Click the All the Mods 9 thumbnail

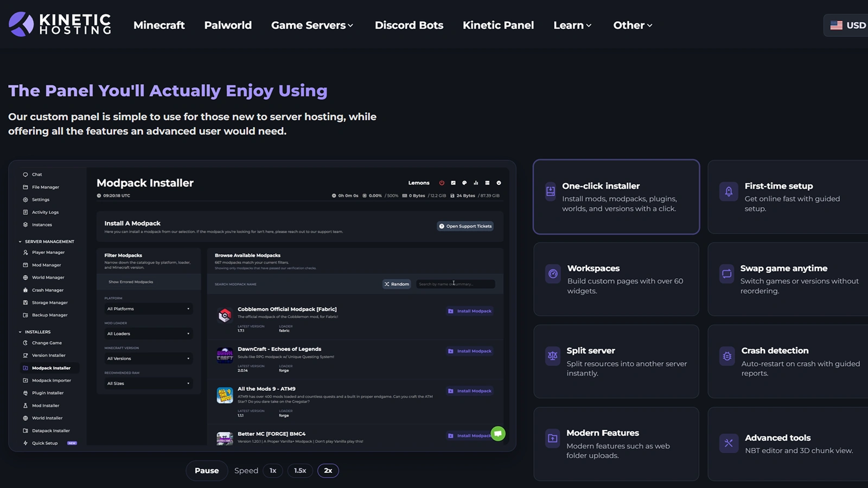coord(225,395)
